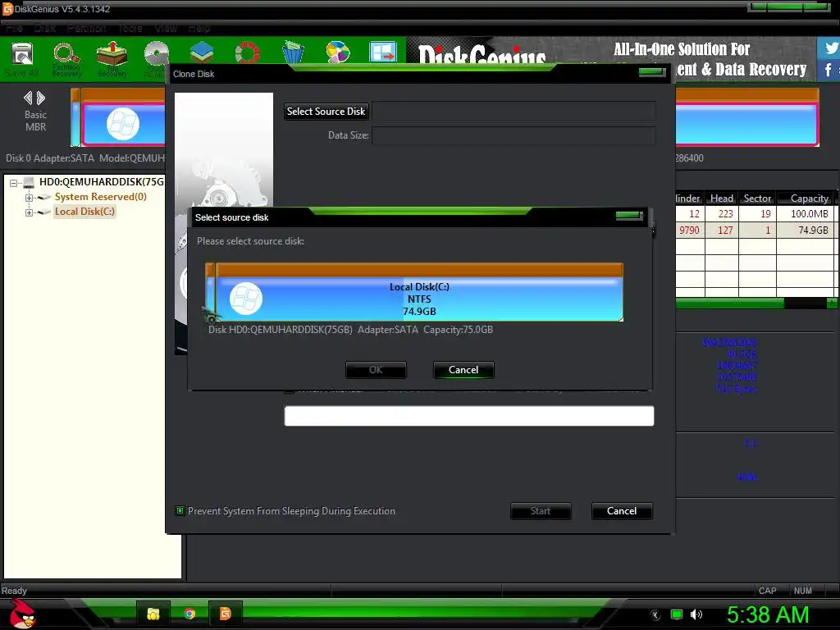Click green horizontal scrollbar under partition table
Viewport: 840px width, 630px height.
[x=729, y=304]
